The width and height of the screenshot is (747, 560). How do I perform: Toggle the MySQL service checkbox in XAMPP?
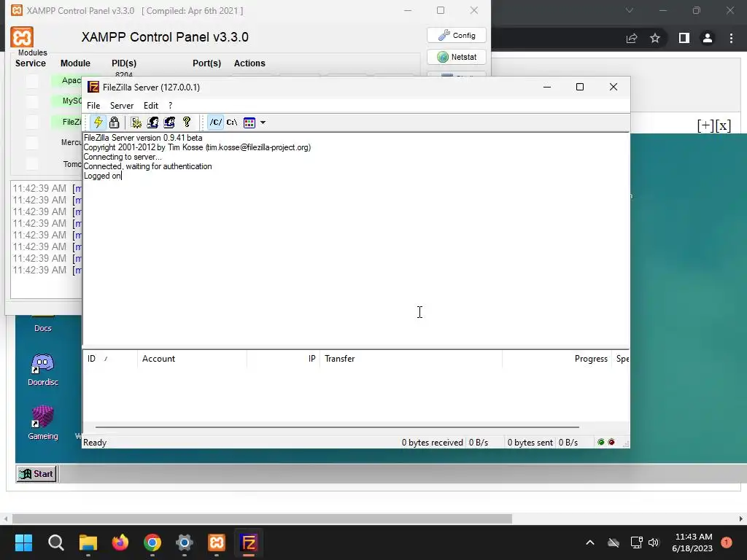coord(32,101)
